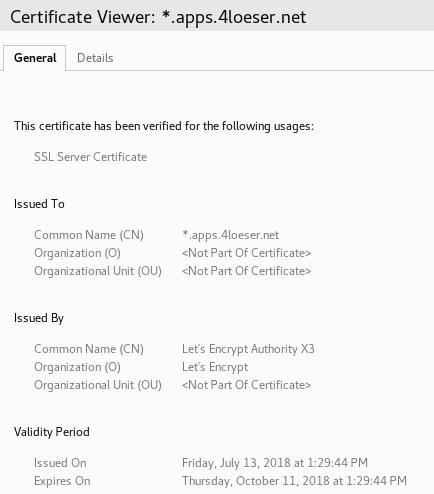Click the SSL Server Certificate usage entry

point(90,157)
